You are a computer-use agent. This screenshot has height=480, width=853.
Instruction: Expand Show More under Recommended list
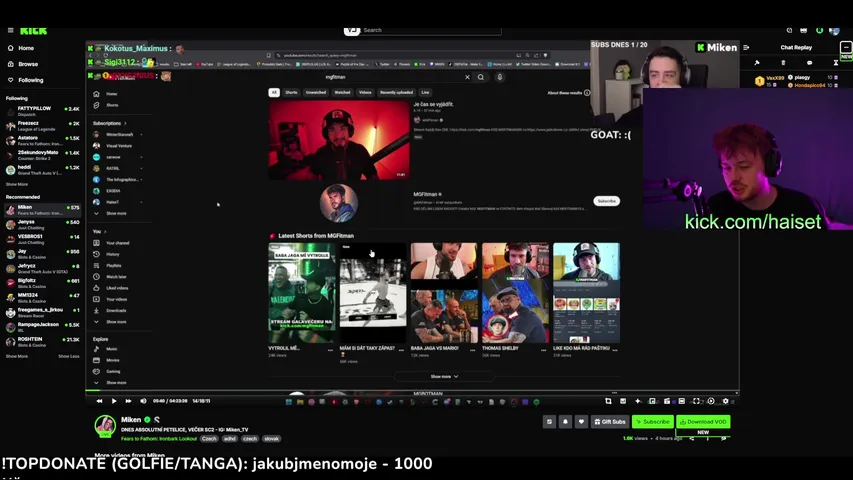17,356
